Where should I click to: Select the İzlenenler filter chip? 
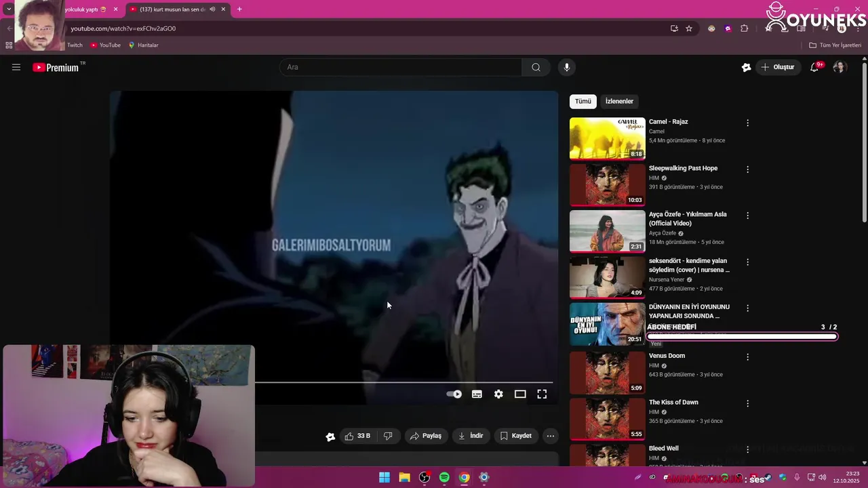click(x=619, y=101)
